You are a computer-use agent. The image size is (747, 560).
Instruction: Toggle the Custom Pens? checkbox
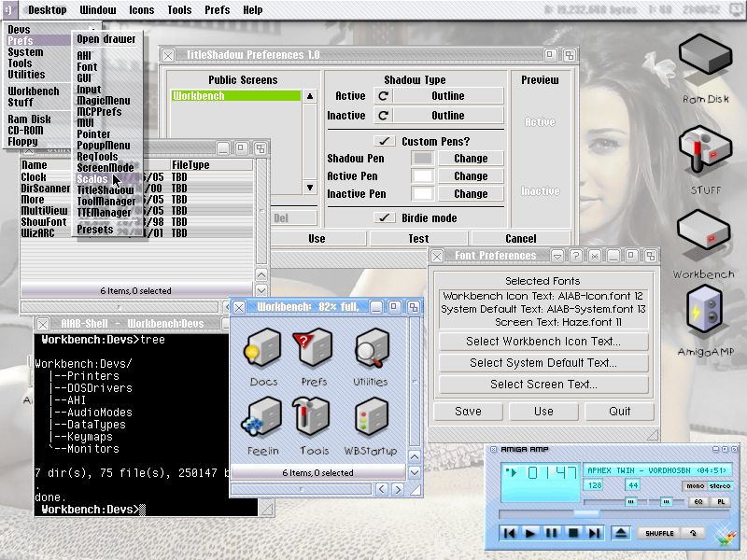pos(384,142)
